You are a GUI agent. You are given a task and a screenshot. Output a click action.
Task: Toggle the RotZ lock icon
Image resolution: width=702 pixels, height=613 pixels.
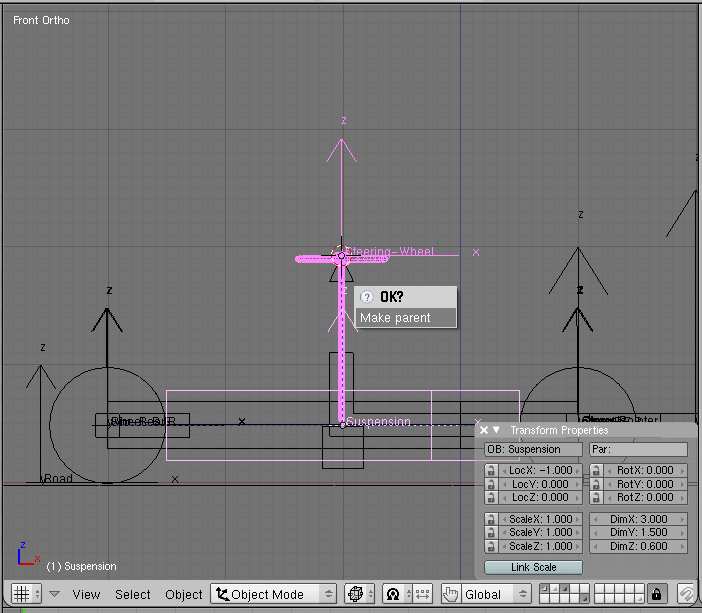click(596, 497)
